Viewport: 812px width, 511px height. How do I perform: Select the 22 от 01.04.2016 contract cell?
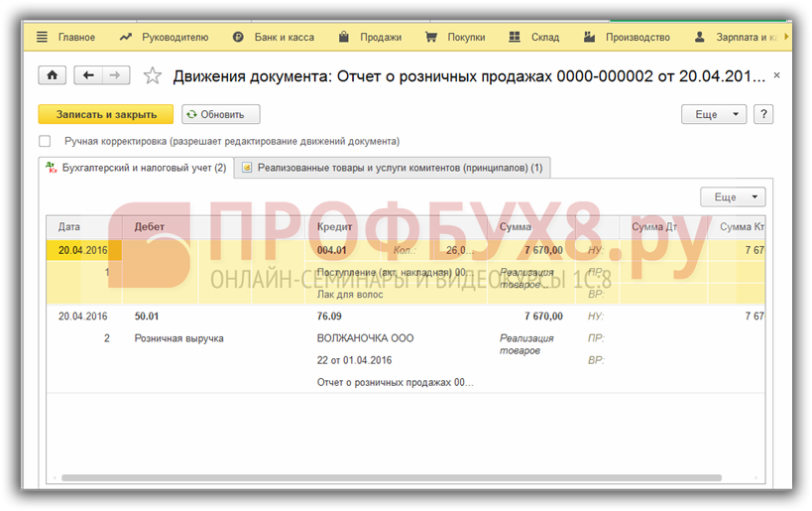point(354,360)
